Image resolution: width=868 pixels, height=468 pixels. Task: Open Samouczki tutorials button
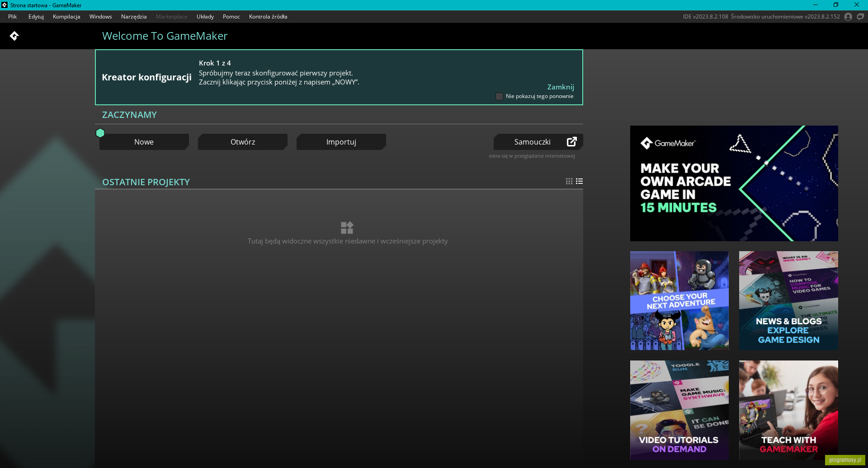pos(538,142)
